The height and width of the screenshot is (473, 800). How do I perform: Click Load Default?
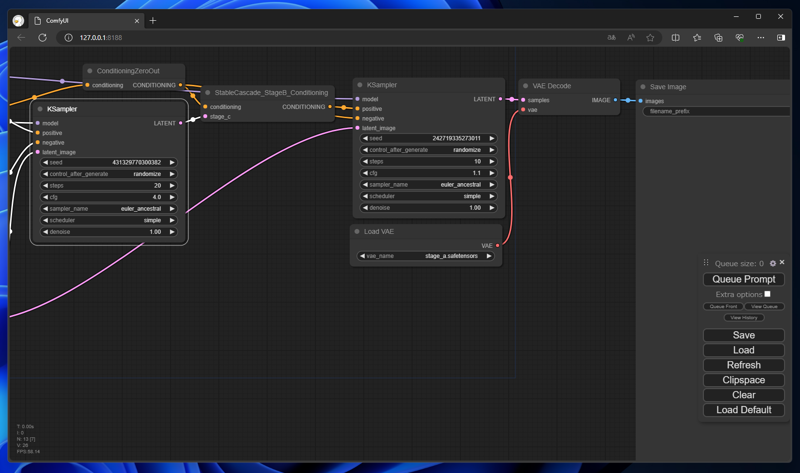pyautogui.click(x=743, y=410)
